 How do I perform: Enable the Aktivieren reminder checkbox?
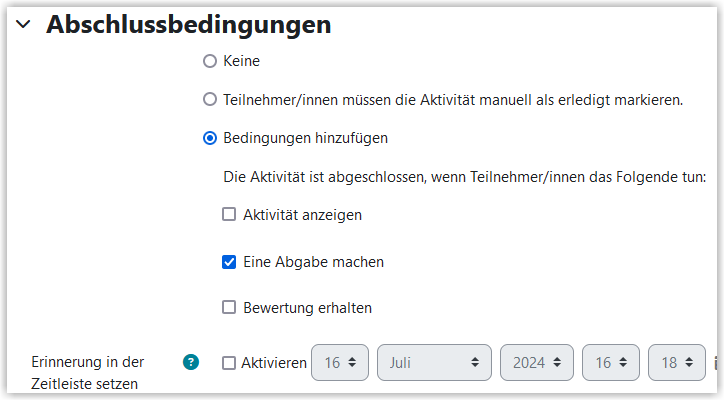click(x=229, y=363)
